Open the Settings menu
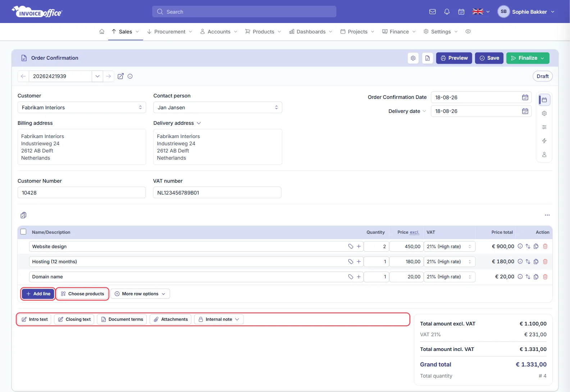 pyautogui.click(x=441, y=32)
